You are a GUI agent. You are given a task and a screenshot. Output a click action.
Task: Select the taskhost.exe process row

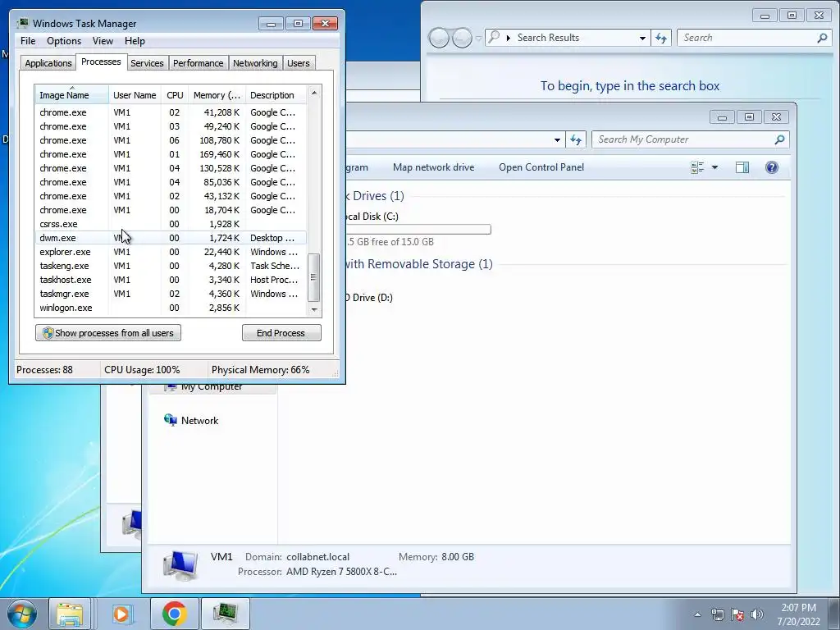coord(171,280)
